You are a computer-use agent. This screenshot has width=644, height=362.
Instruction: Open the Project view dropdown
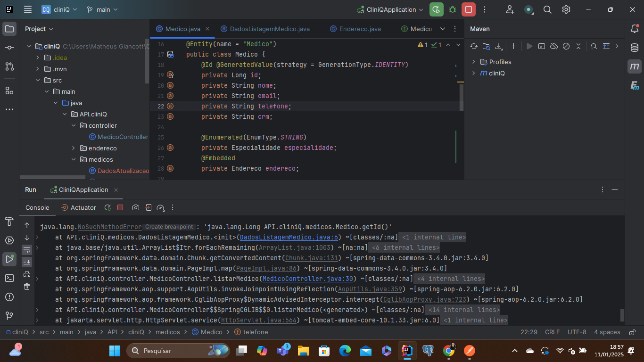39,29
